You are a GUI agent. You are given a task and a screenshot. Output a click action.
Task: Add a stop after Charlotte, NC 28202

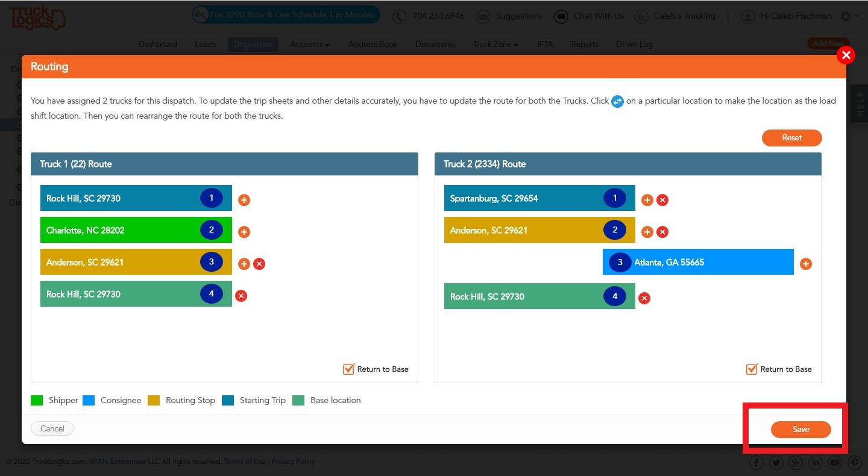tap(244, 232)
